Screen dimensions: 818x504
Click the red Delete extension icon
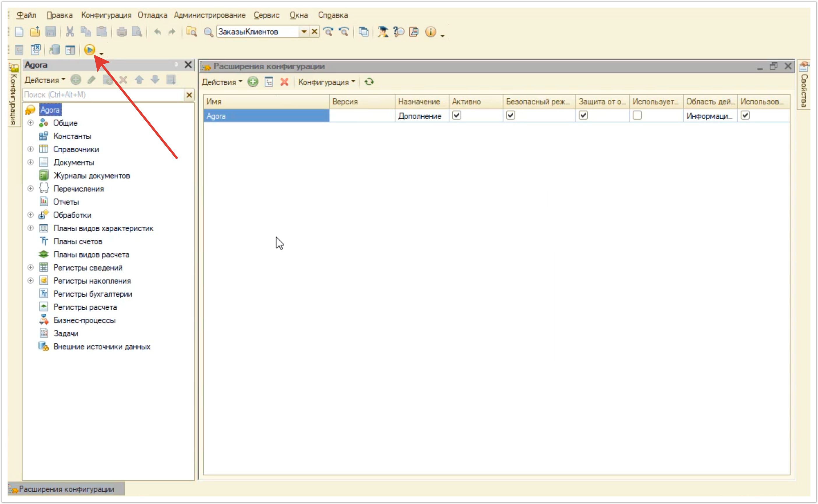284,82
